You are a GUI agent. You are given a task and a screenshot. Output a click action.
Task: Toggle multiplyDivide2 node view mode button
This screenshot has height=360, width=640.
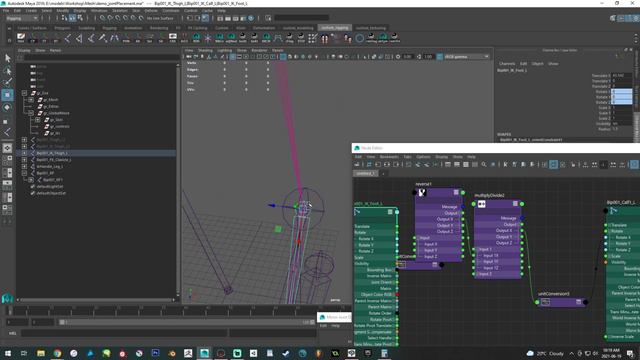[516, 204]
